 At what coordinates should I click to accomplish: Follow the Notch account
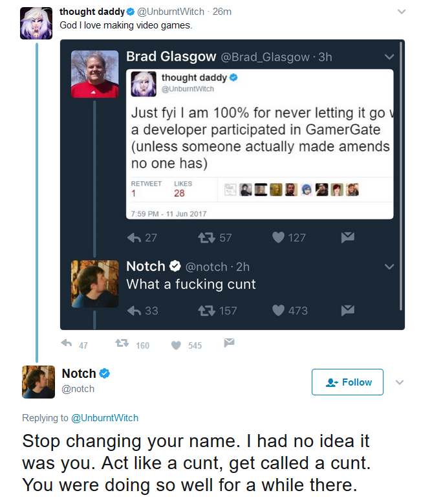(x=347, y=382)
